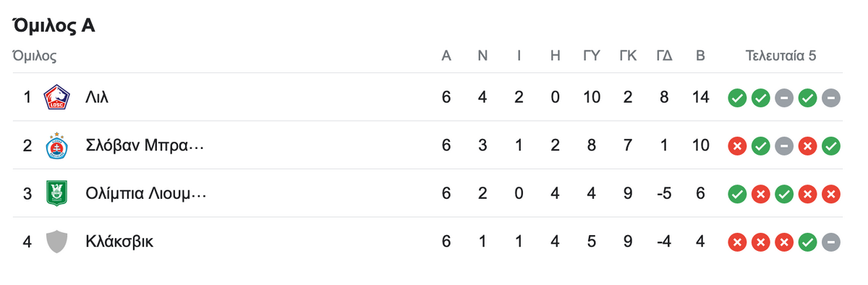Click the Τελευταία 5 column header
The width and height of the screenshot is (868, 285).
click(781, 56)
